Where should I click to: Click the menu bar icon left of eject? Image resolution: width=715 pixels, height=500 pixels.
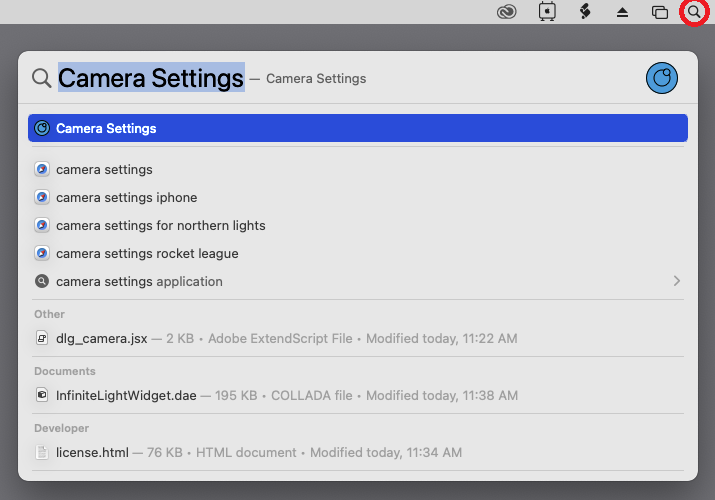(x=585, y=12)
